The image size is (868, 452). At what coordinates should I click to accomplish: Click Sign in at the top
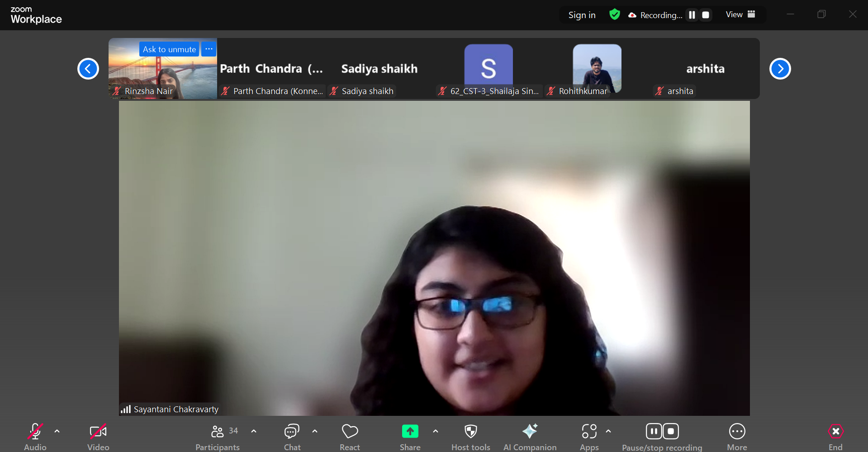tap(582, 15)
